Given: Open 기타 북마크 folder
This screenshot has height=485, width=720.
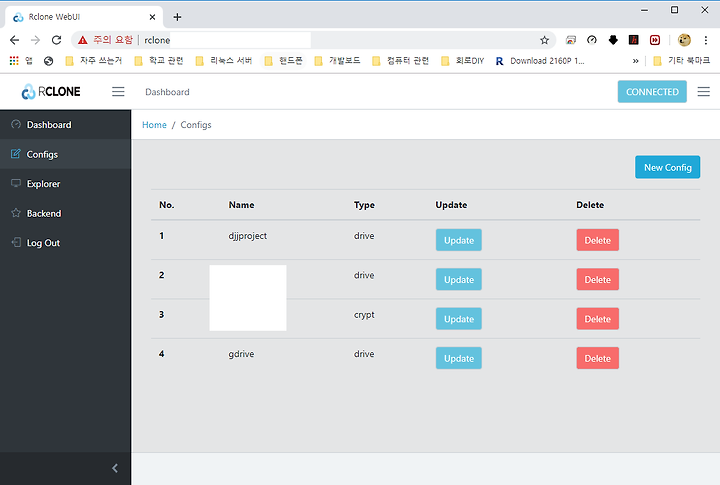Looking at the screenshot, I should click(x=682, y=61).
